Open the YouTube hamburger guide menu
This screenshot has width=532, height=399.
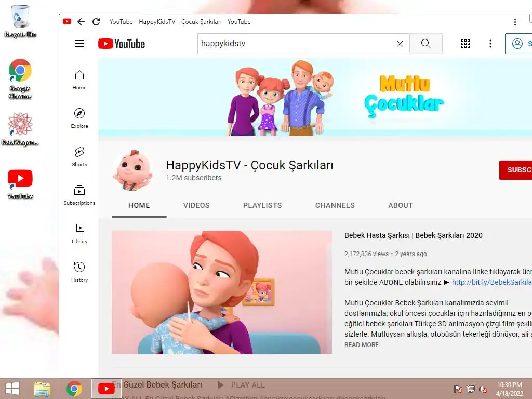point(79,44)
